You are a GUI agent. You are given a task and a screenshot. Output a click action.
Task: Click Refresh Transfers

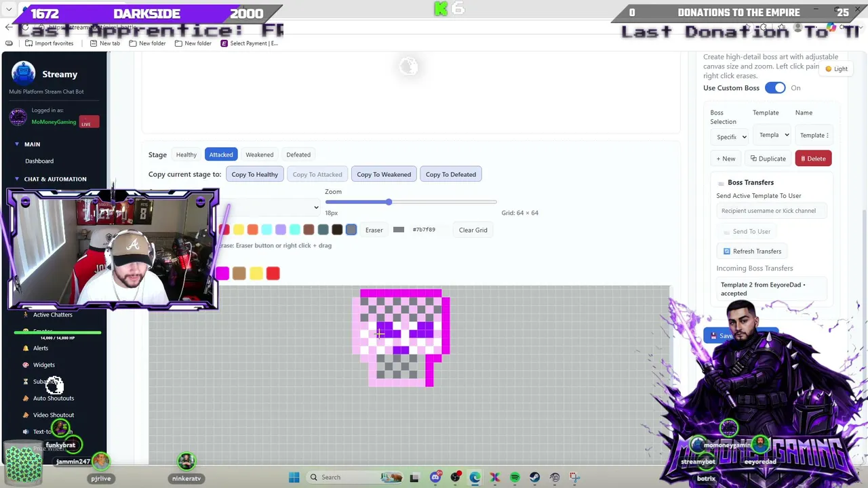point(752,251)
